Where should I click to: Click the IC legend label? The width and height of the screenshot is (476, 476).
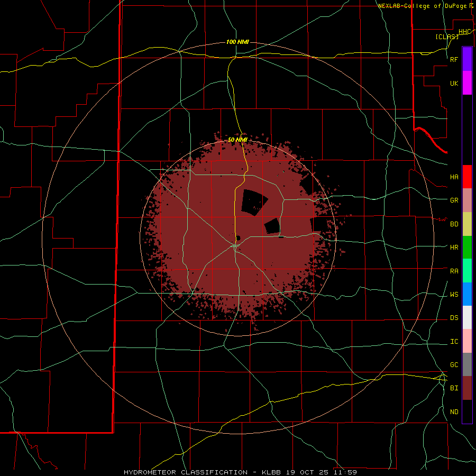click(x=454, y=342)
